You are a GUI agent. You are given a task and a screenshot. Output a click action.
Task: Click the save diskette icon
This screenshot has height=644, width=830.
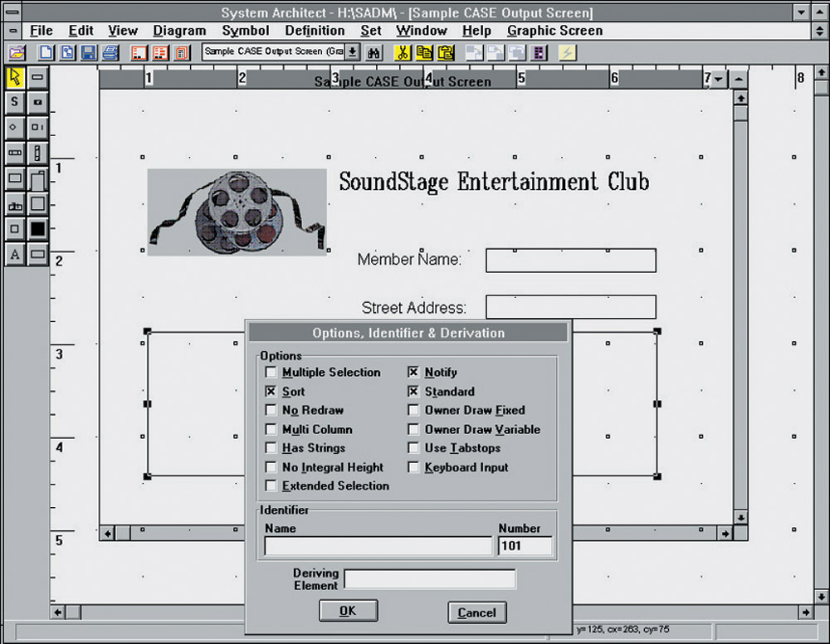point(88,52)
